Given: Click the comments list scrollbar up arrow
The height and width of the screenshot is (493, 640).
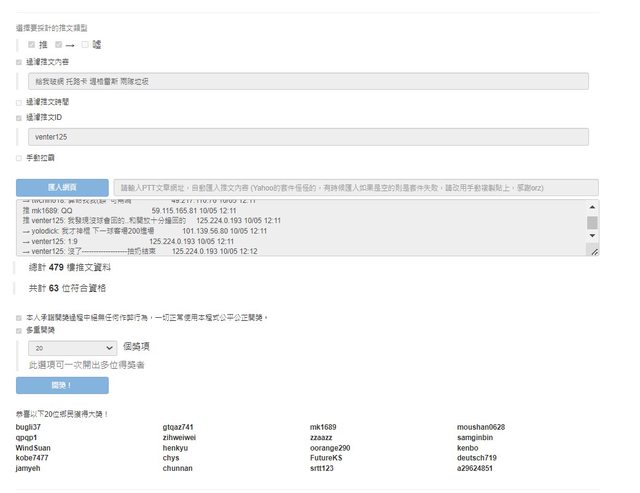Looking at the screenshot, I should (x=592, y=206).
